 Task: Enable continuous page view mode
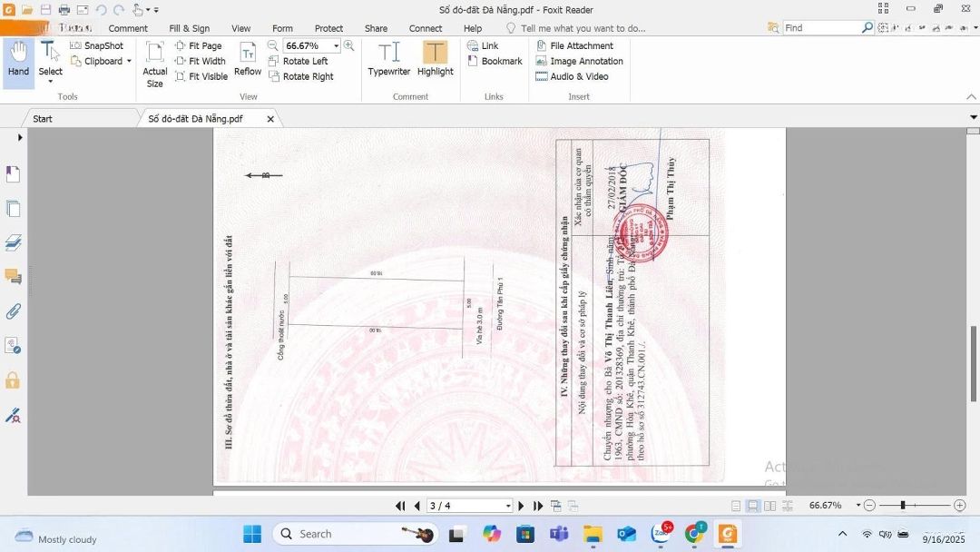click(x=752, y=506)
